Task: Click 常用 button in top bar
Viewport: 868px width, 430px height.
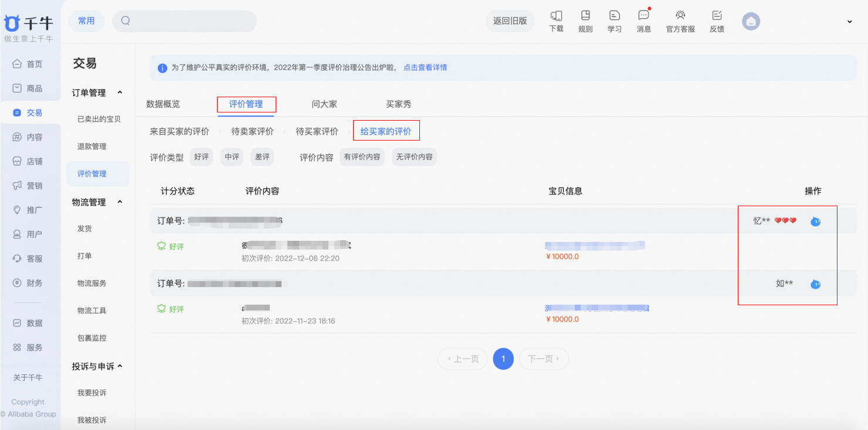Action: point(86,21)
